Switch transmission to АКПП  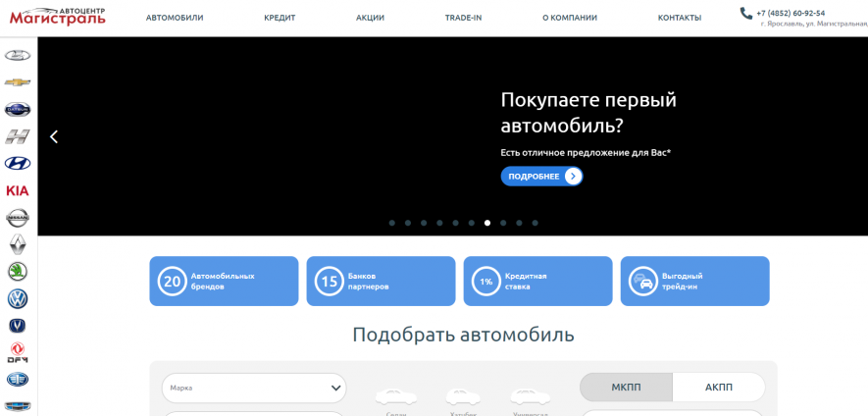718,387
